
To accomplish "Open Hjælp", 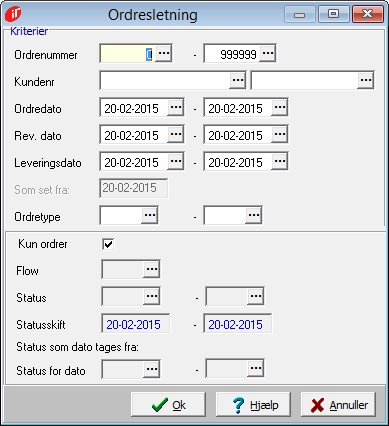I will [x=253, y=405].
